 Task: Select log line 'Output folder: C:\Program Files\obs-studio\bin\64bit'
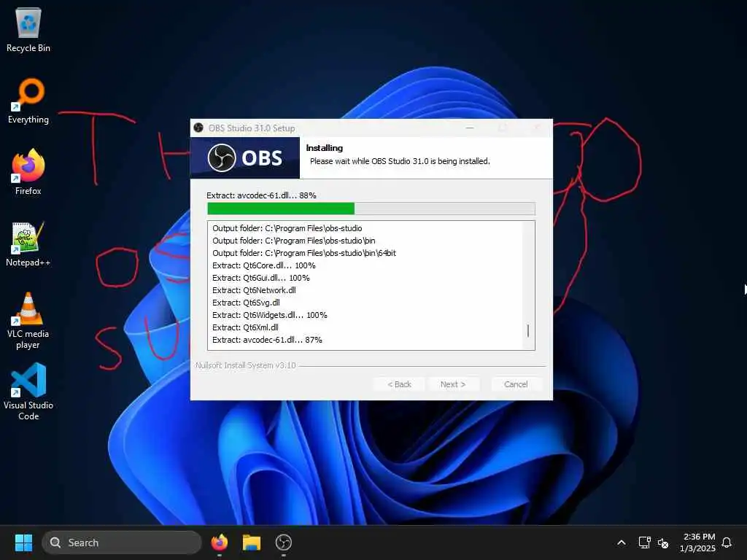[304, 253]
